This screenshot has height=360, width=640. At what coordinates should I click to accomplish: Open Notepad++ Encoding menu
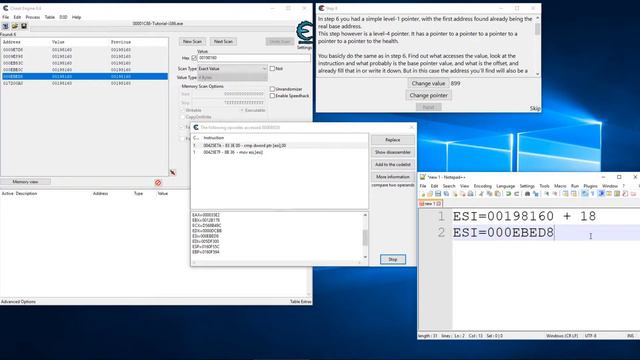pos(482,186)
